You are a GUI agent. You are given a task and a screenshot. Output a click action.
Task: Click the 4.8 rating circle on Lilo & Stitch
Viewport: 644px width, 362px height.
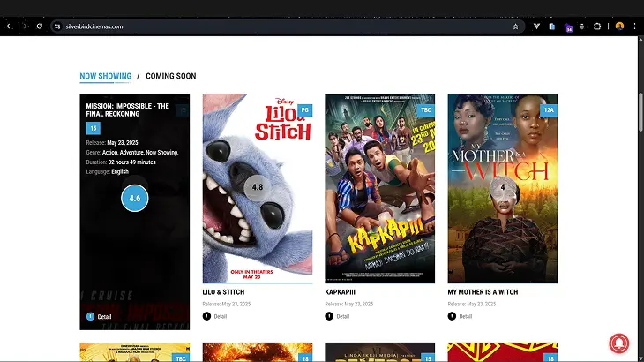click(x=258, y=187)
